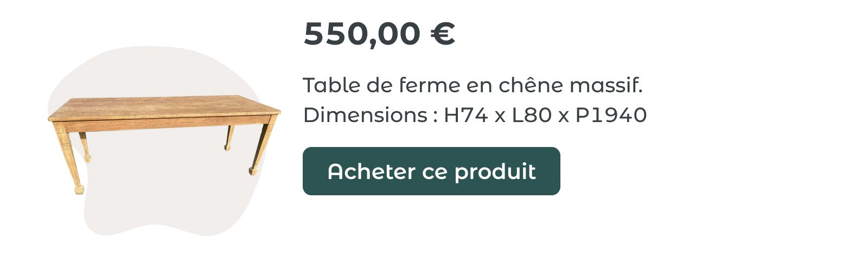Click the wooden tabletop surface

tap(163, 106)
